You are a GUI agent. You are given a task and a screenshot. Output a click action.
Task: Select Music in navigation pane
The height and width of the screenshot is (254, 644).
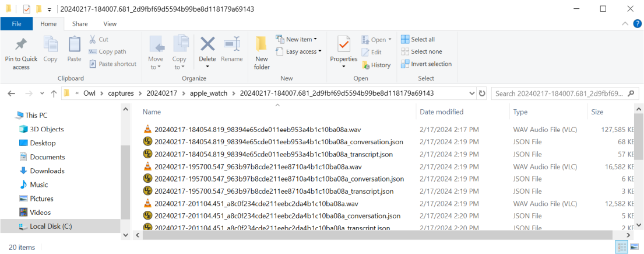click(34, 185)
